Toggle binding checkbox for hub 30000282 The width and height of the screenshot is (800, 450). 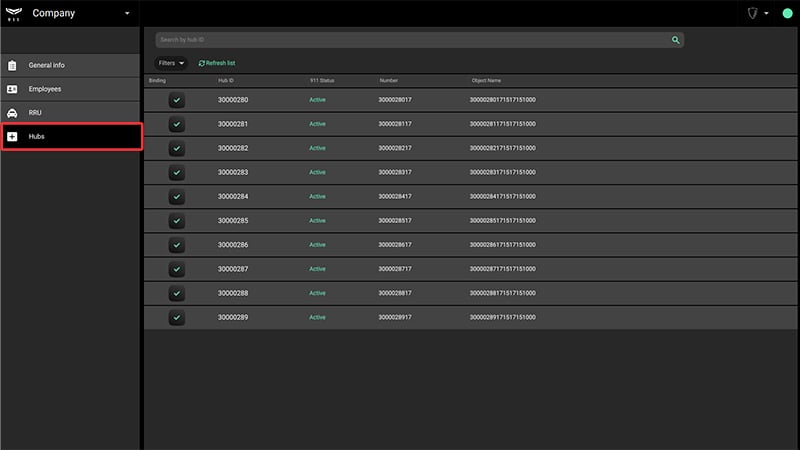tap(177, 148)
